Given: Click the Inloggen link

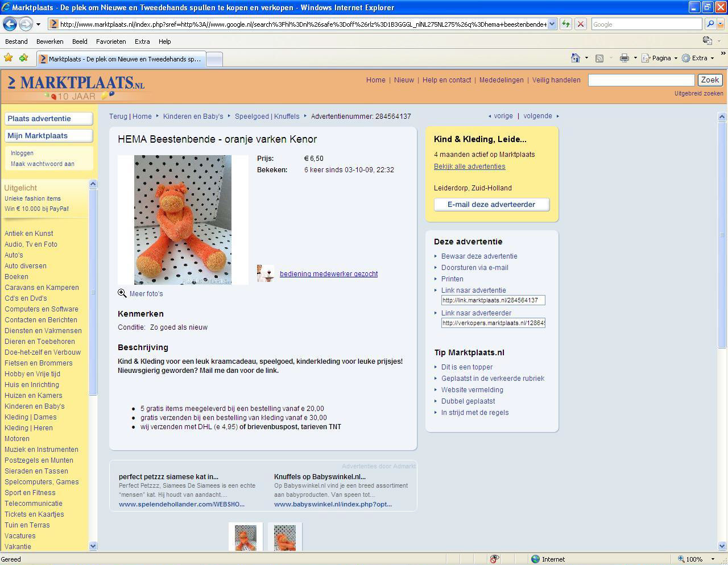Looking at the screenshot, I should pos(22,153).
